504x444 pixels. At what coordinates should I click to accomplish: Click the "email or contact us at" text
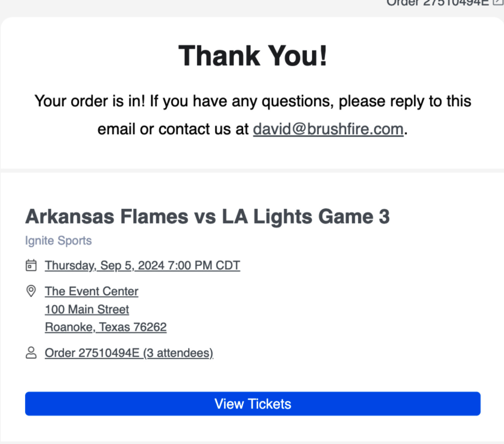[x=173, y=129]
